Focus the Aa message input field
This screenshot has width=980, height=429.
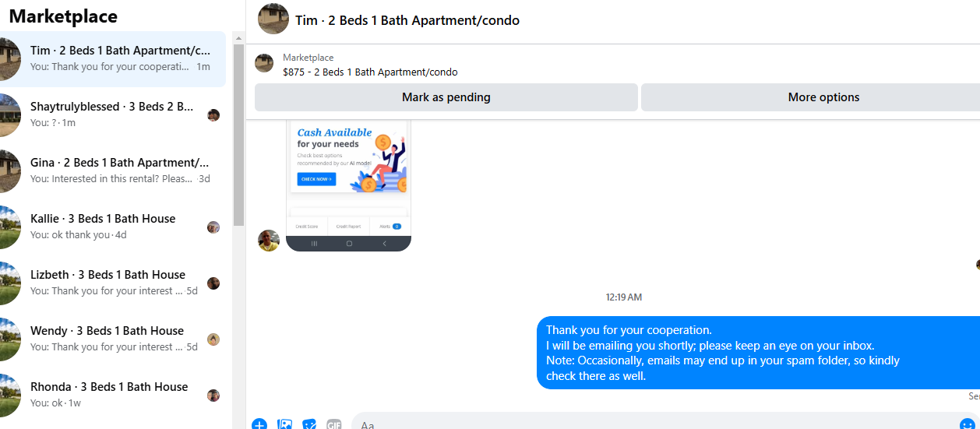pos(654,424)
